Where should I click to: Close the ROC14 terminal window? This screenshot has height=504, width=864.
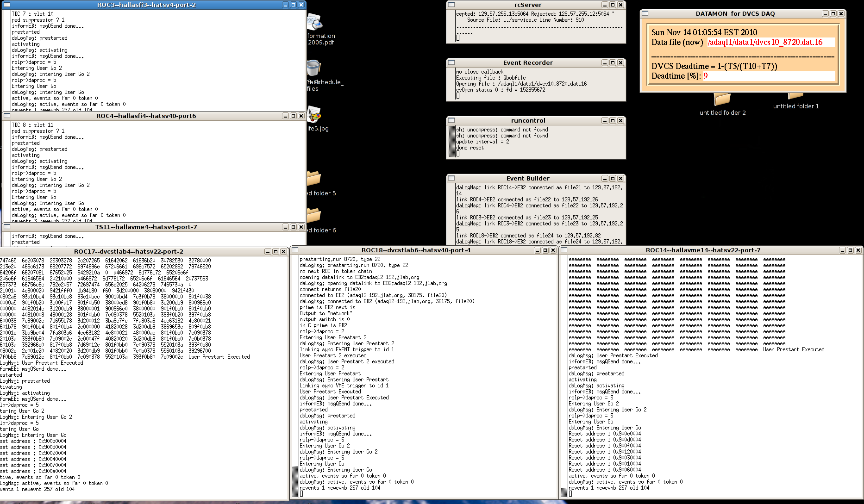point(858,250)
